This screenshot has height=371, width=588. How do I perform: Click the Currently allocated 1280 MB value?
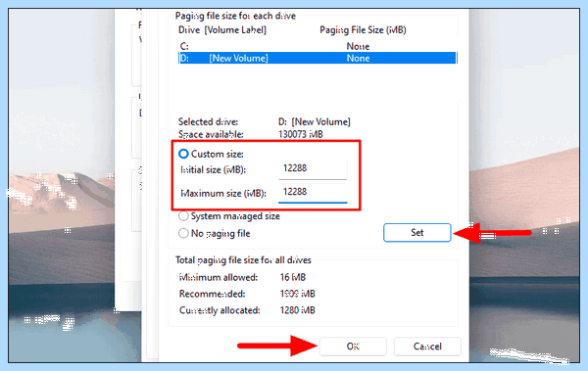click(297, 310)
